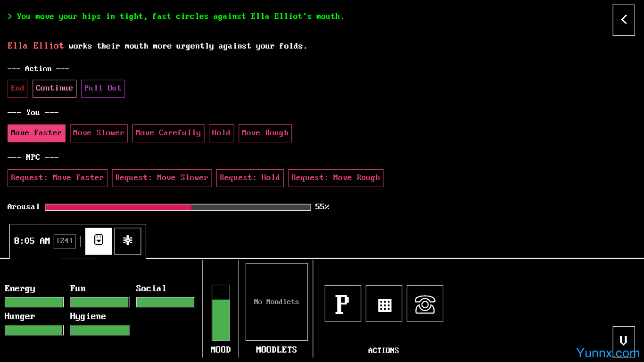This screenshot has height=362, width=644.
Task: Click the Mood level bar
Action: pyautogui.click(x=221, y=313)
